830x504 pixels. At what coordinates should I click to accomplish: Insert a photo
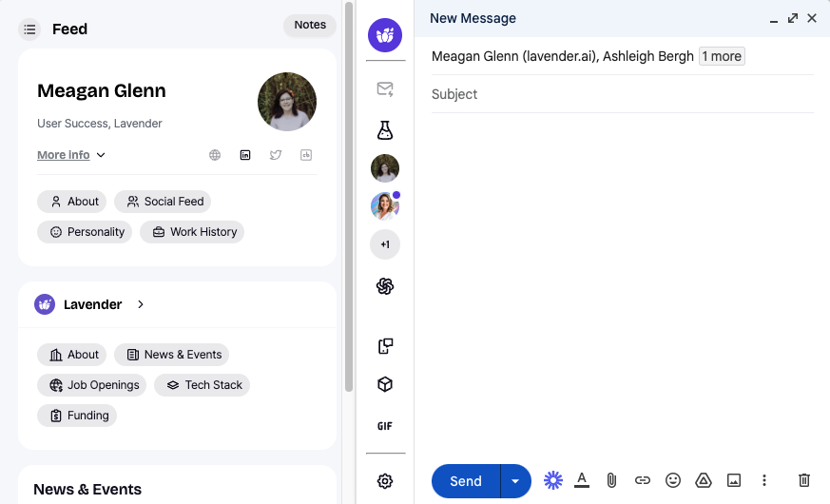pyautogui.click(x=734, y=480)
